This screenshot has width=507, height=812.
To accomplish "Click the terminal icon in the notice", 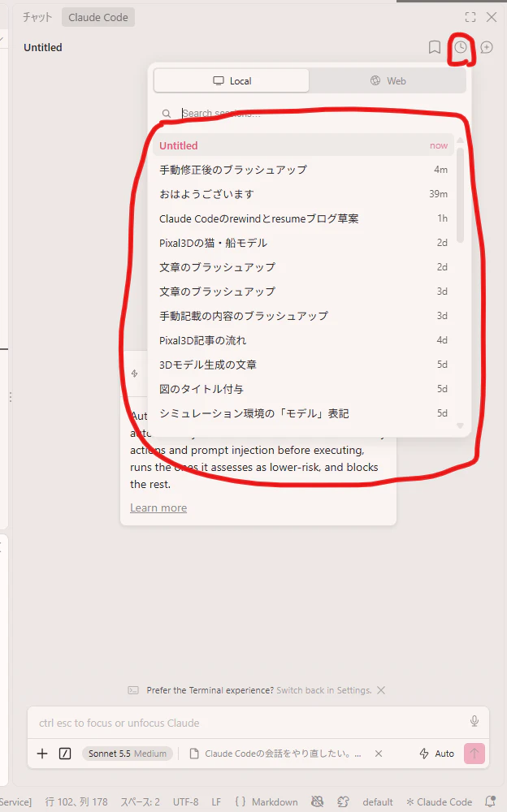I will pyautogui.click(x=133, y=690).
